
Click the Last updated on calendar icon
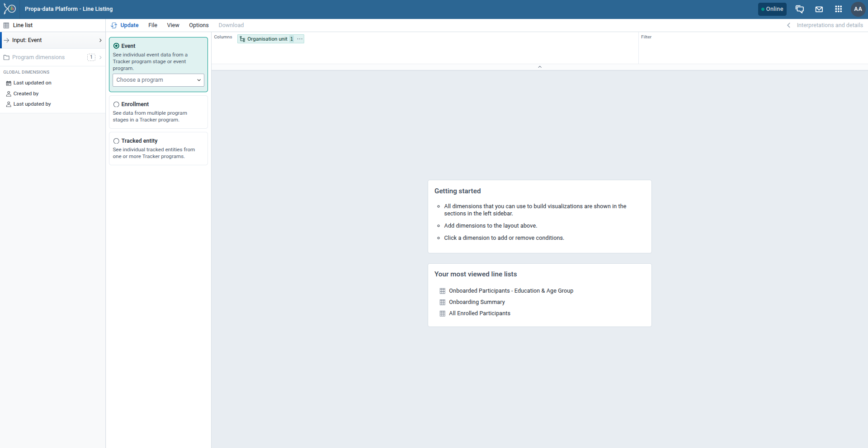point(9,83)
